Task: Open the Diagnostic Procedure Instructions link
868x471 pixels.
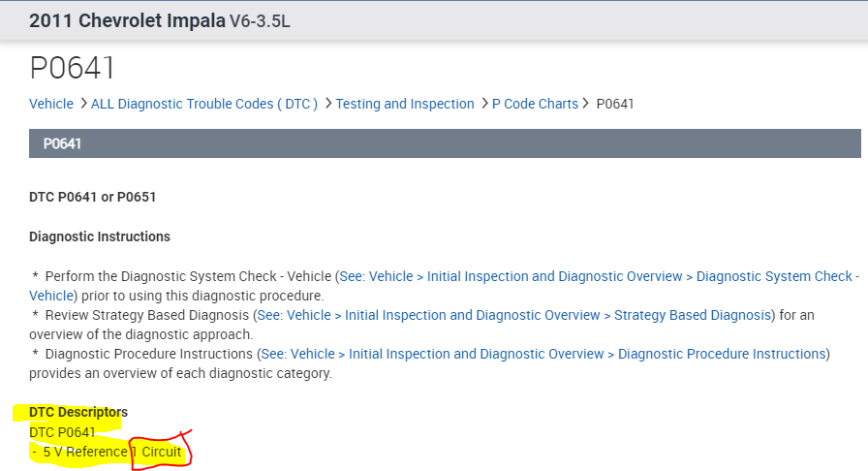Action: pos(543,354)
